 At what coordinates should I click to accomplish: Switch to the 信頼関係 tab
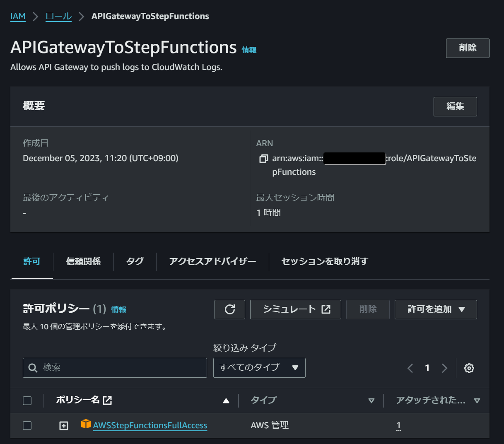click(x=83, y=262)
